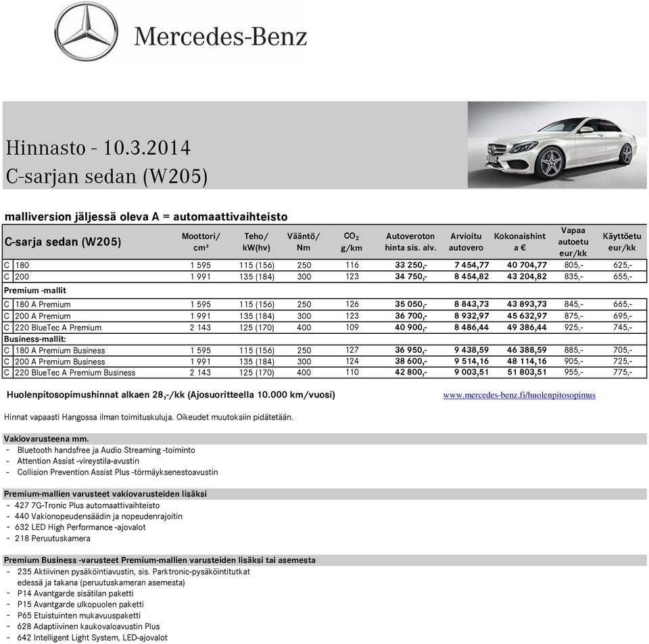Click the "Business-mallit:" section label
The image size is (649, 644).
click(35, 339)
